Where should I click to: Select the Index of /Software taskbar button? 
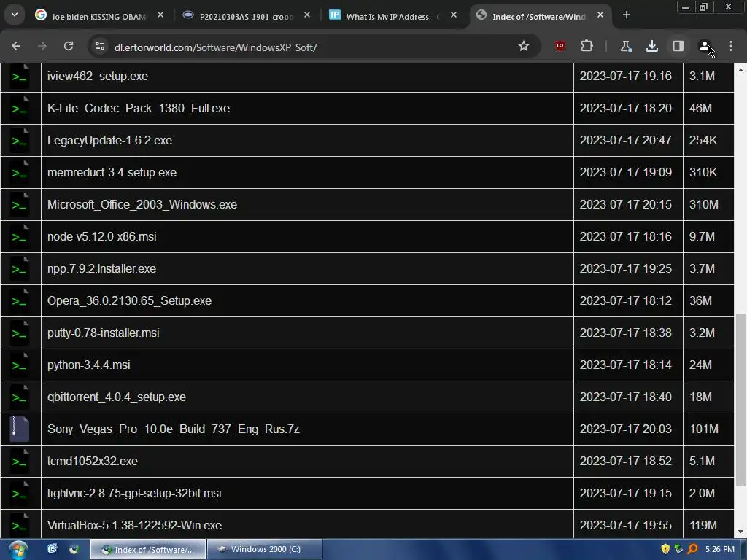click(x=148, y=549)
